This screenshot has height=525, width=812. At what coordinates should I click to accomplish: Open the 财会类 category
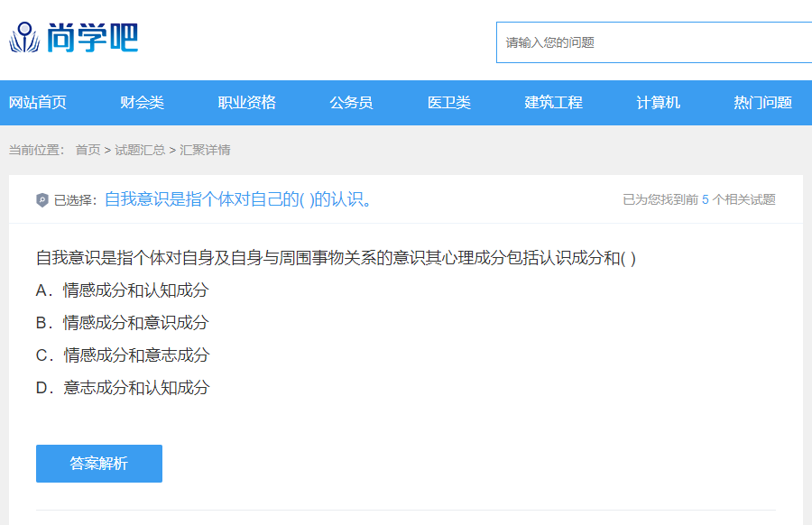142,103
